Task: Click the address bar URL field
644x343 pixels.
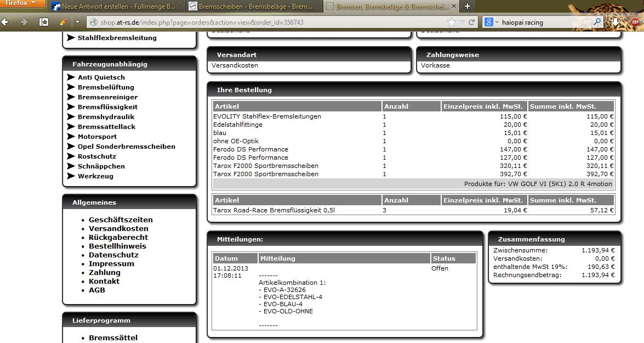Action: [263, 23]
